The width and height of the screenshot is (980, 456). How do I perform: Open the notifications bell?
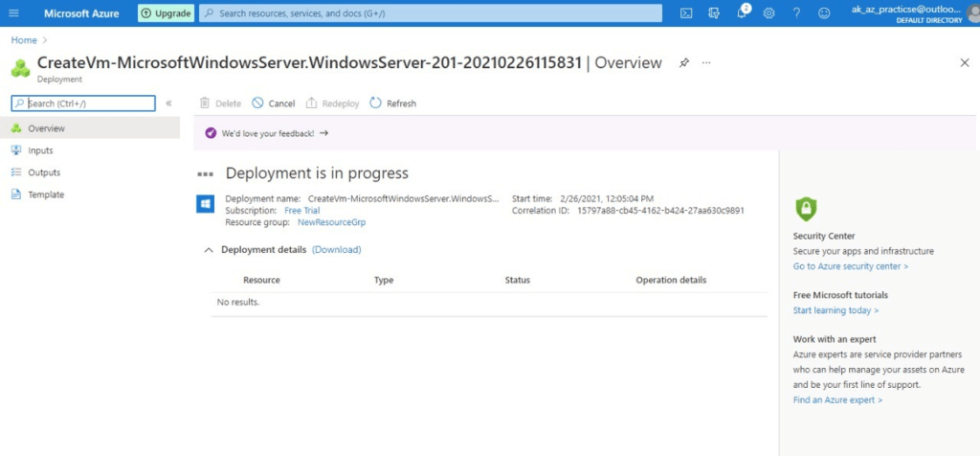coord(742,12)
